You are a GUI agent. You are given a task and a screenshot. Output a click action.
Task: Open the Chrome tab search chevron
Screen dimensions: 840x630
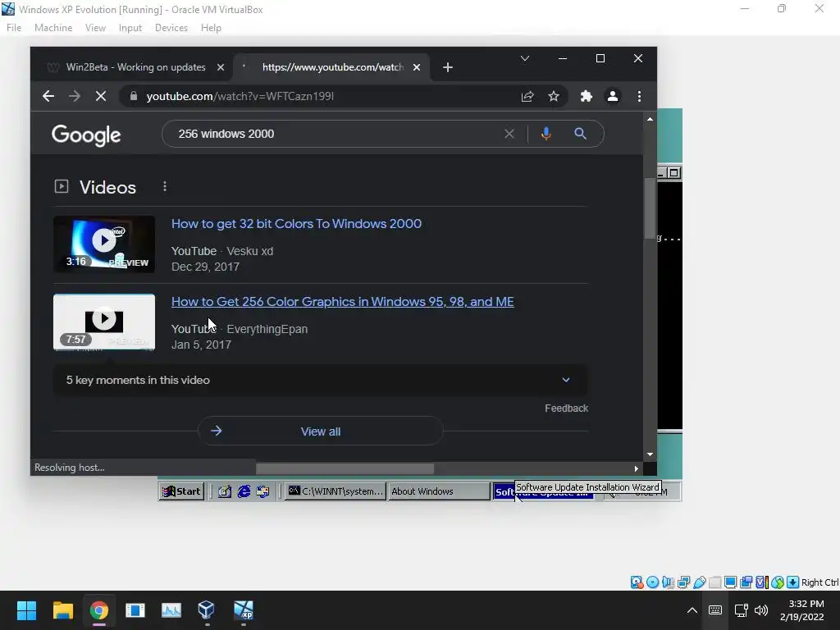(525, 58)
